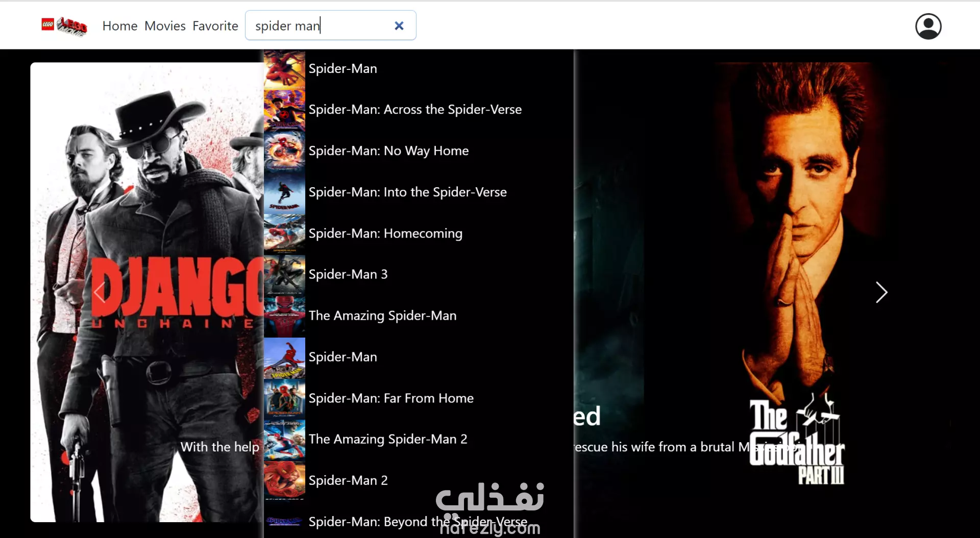Select the first Spider-Man search result
Screen dimensions: 980x538
pos(419,69)
